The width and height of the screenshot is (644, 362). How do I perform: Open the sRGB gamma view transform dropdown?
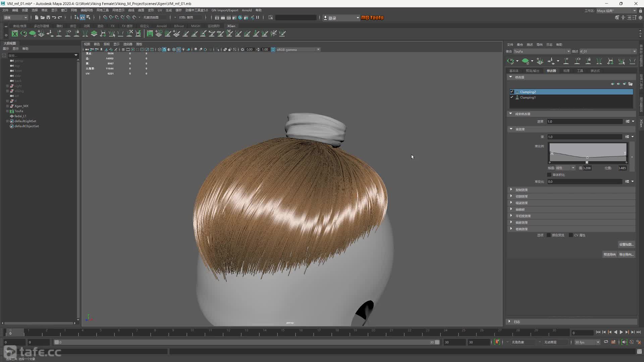[x=298, y=50]
